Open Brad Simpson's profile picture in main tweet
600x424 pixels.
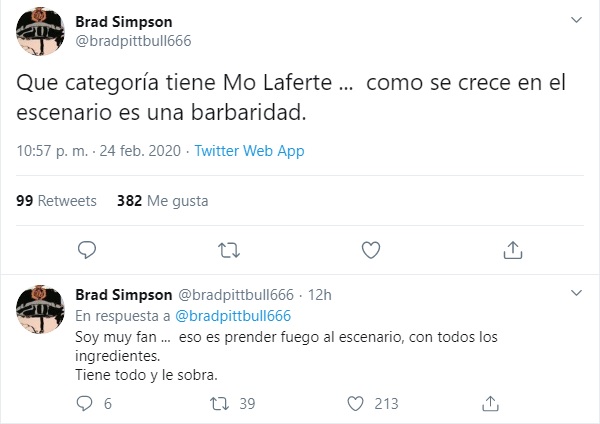click(42, 32)
